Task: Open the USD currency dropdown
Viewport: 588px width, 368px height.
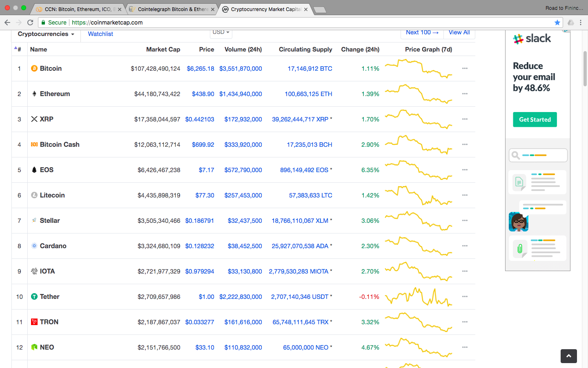Action: (221, 32)
